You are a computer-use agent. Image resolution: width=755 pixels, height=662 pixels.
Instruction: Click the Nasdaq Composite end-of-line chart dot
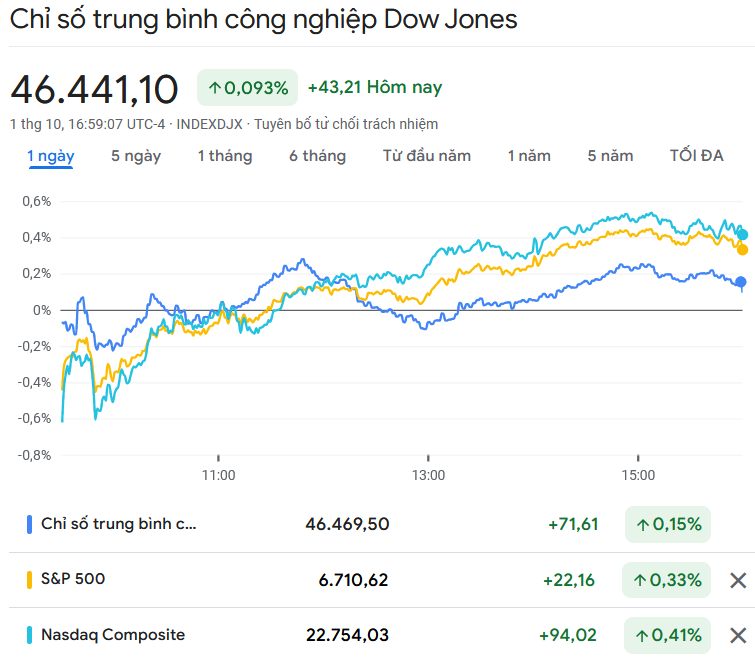coord(741,235)
